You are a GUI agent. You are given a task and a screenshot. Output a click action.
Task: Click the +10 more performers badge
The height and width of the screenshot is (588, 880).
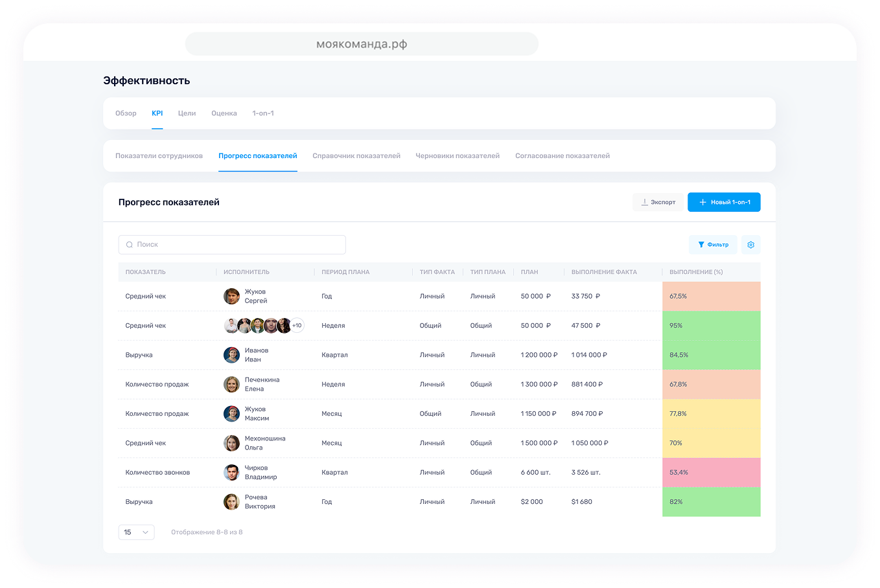(x=297, y=326)
